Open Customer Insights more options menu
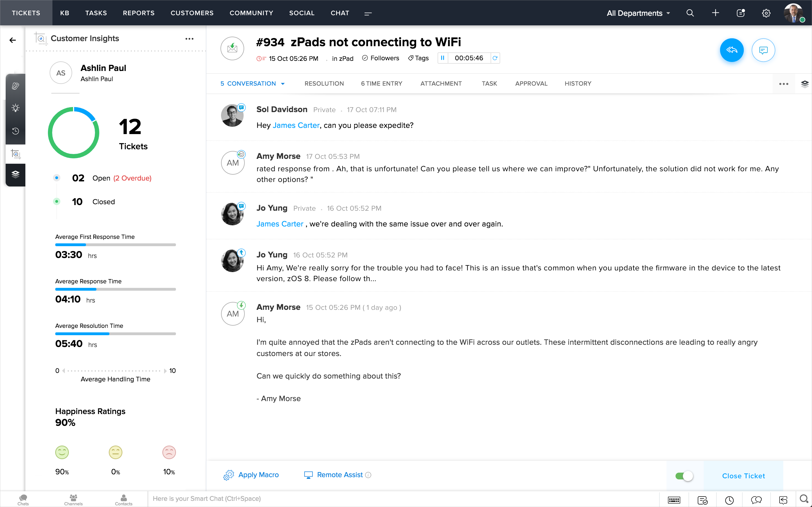812x507 pixels. tap(189, 39)
